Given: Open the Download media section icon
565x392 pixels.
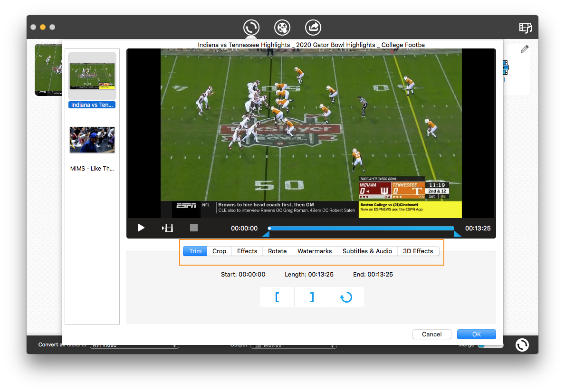Looking at the screenshot, I should pos(282,28).
